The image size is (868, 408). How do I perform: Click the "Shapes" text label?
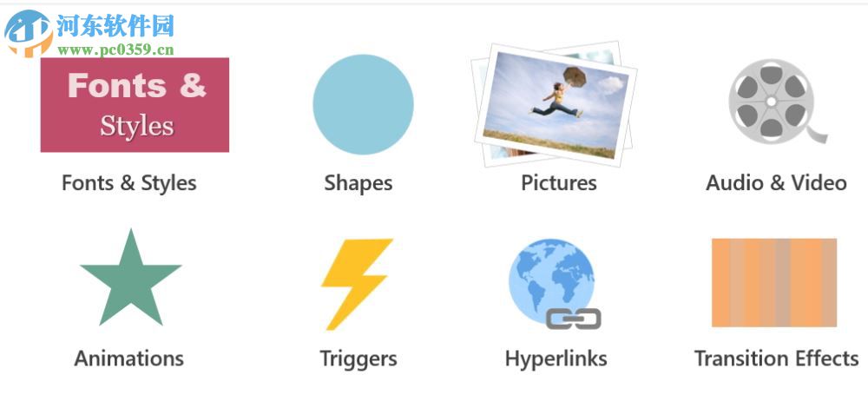pyautogui.click(x=358, y=183)
